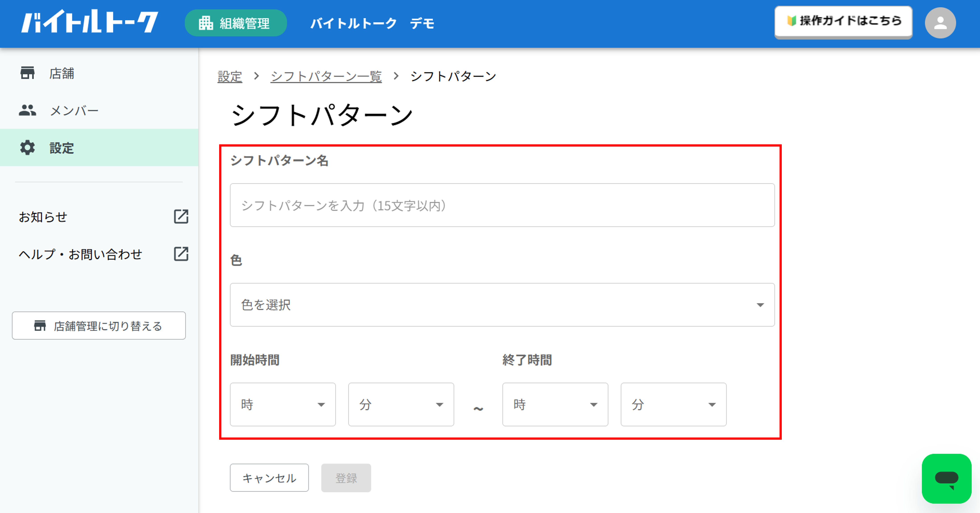Select the メンバー sidebar menu item
980x513 pixels.
99,110
